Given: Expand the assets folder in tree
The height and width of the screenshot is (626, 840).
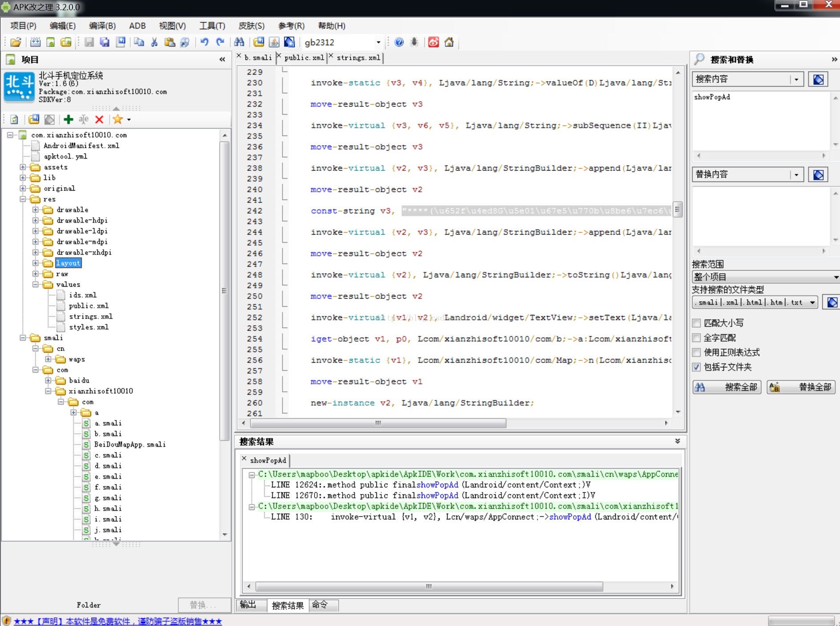Looking at the screenshot, I should tap(23, 167).
